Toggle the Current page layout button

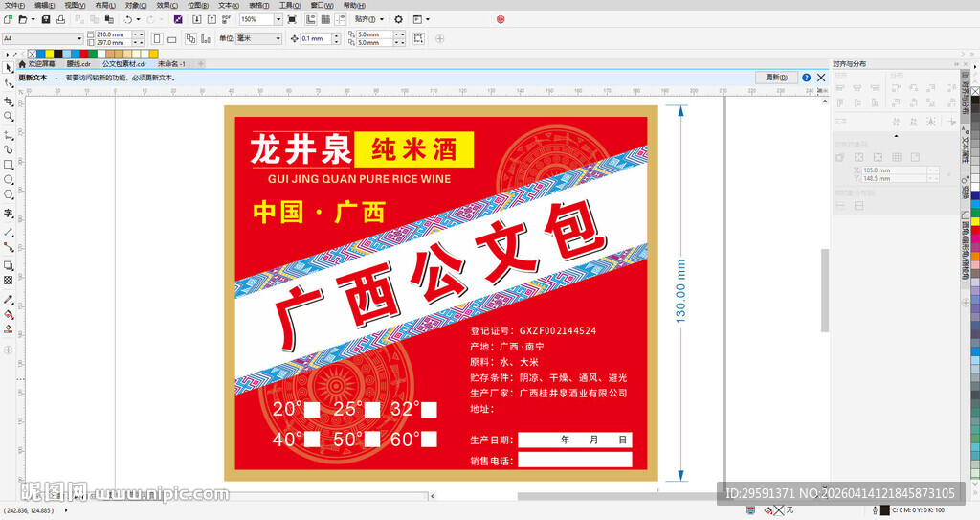tap(206, 39)
